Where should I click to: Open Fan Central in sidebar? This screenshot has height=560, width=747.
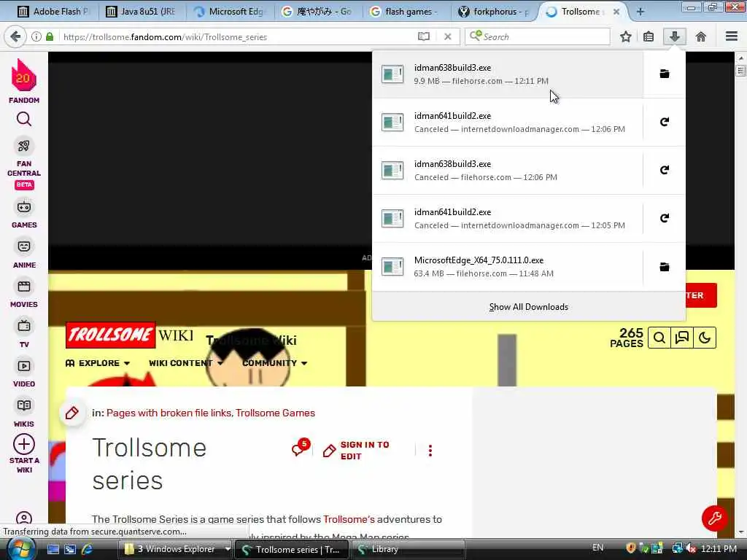pos(24,163)
